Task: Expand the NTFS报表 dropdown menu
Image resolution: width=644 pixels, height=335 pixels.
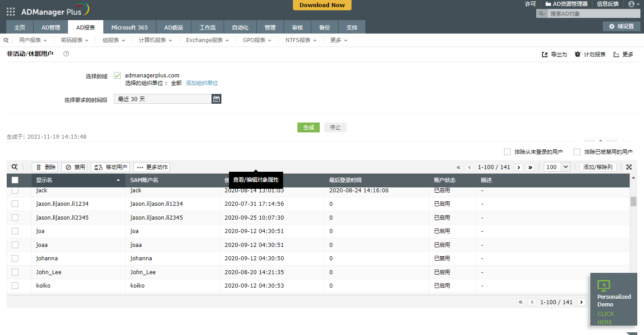Action: 301,40
